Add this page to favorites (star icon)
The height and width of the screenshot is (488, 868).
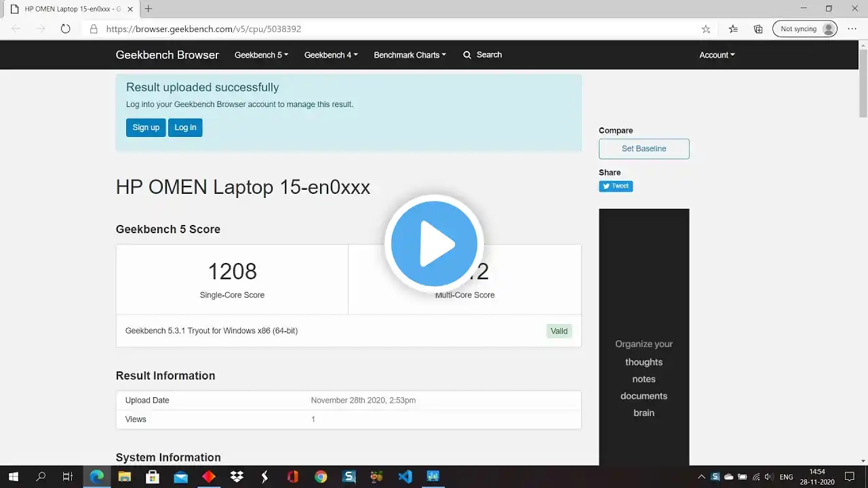[706, 29]
